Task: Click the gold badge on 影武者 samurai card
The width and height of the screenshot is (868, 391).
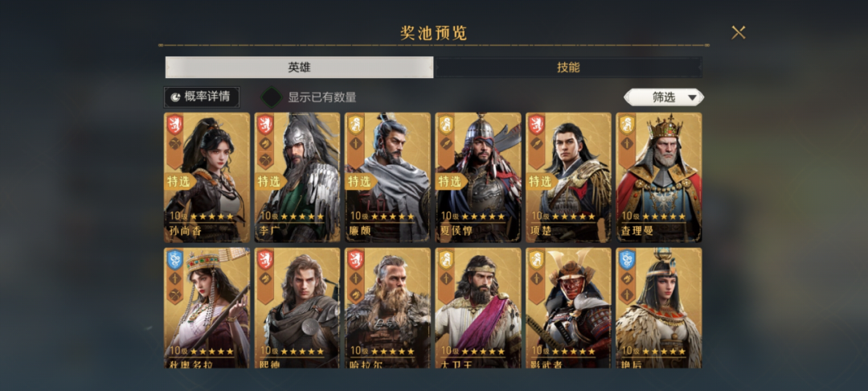Action: tap(537, 260)
